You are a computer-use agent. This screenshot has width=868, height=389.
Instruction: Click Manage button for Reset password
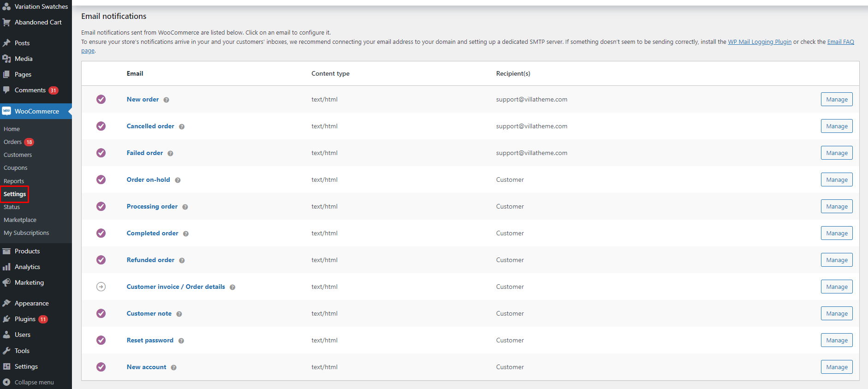(x=837, y=340)
